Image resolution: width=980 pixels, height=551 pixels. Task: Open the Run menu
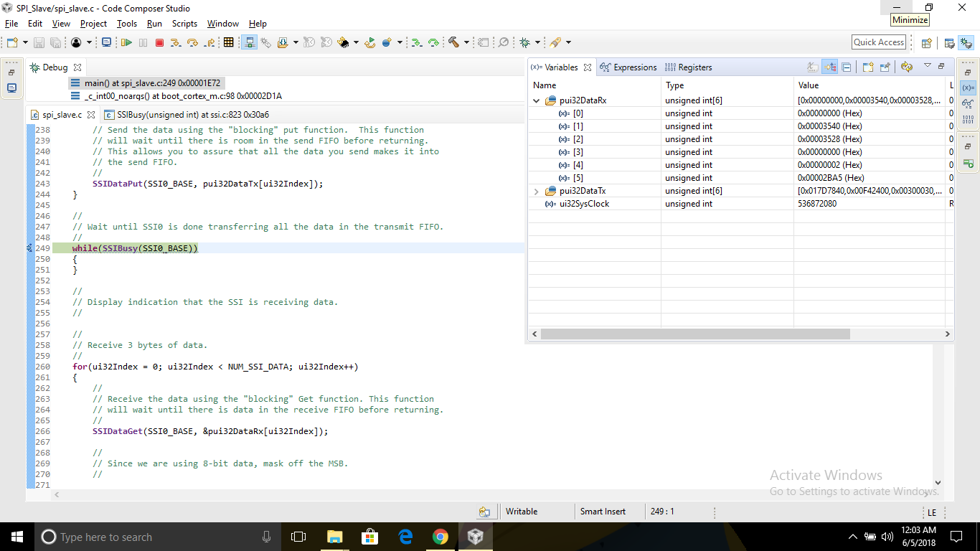[154, 24]
